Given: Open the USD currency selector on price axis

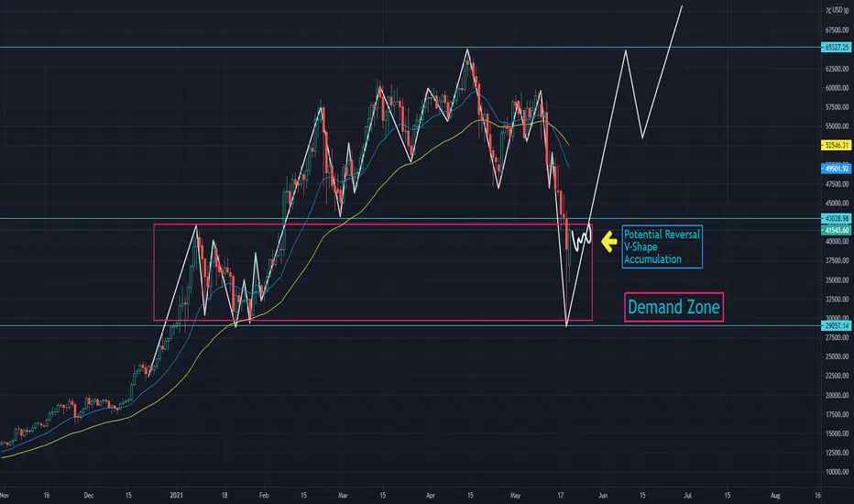Looking at the screenshot, I should (x=838, y=10).
